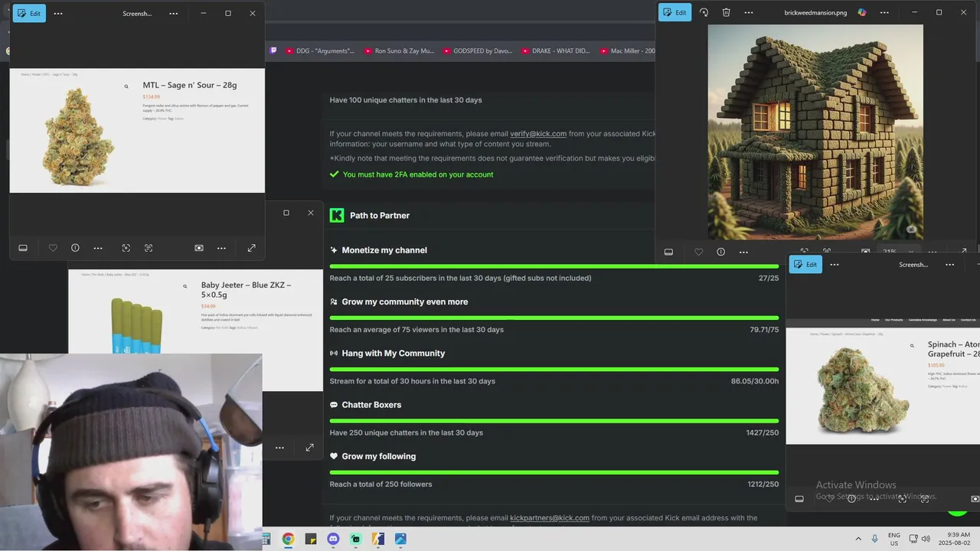Image resolution: width=980 pixels, height=551 pixels.
Task: Click Edit in brickweedmansion.png Photos window
Action: [675, 12]
